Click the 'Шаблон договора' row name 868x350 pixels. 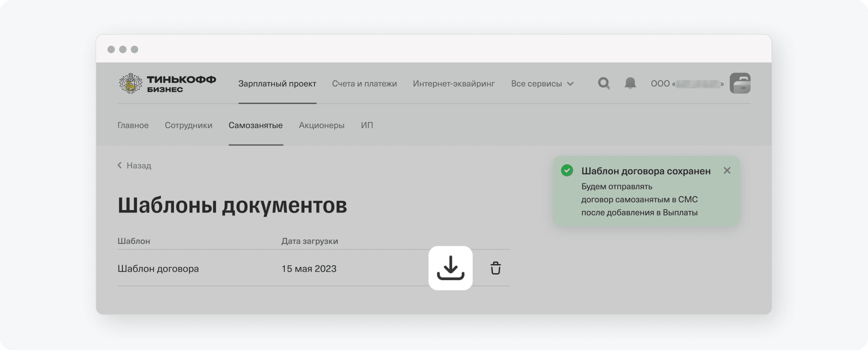click(x=158, y=268)
